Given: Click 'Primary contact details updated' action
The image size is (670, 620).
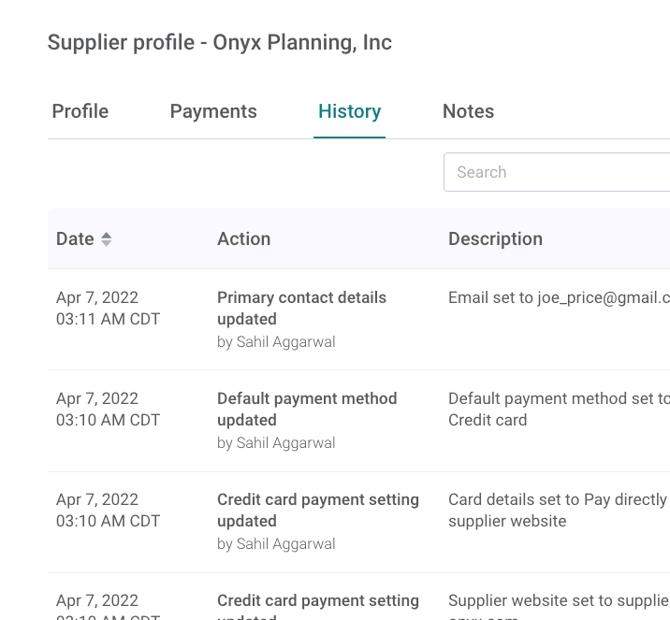Looking at the screenshot, I should point(302,308).
